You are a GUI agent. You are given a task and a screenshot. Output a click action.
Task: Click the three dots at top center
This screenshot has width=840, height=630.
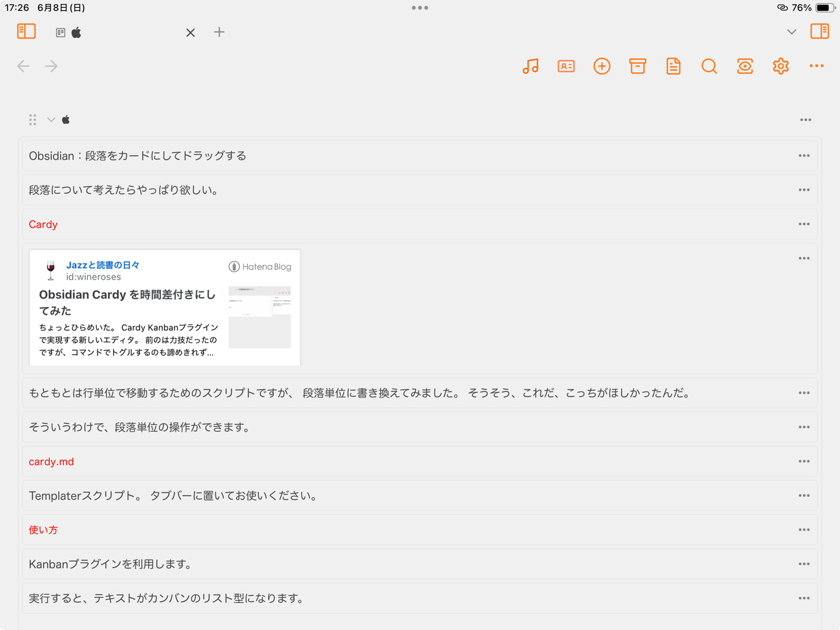pyautogui.click(x=420, y=8)
